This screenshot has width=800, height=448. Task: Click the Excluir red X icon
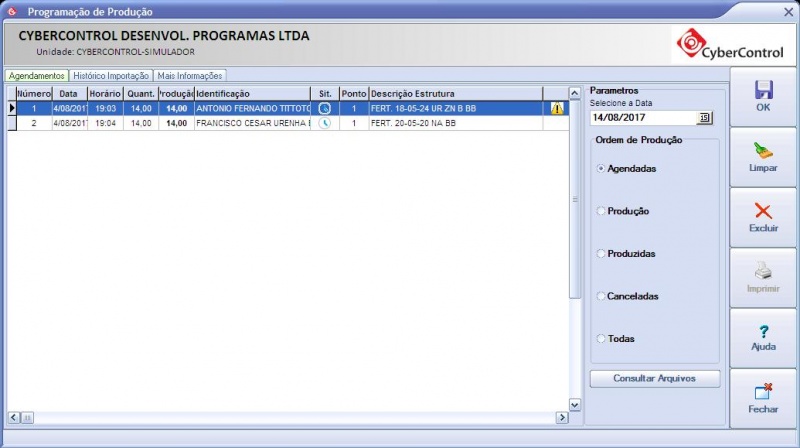[763, 211]
